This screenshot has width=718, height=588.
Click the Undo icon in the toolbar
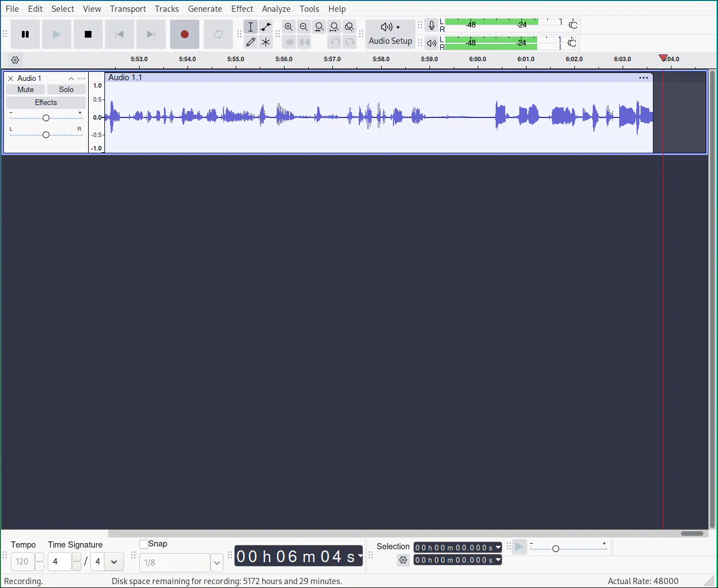click(335, 41)
